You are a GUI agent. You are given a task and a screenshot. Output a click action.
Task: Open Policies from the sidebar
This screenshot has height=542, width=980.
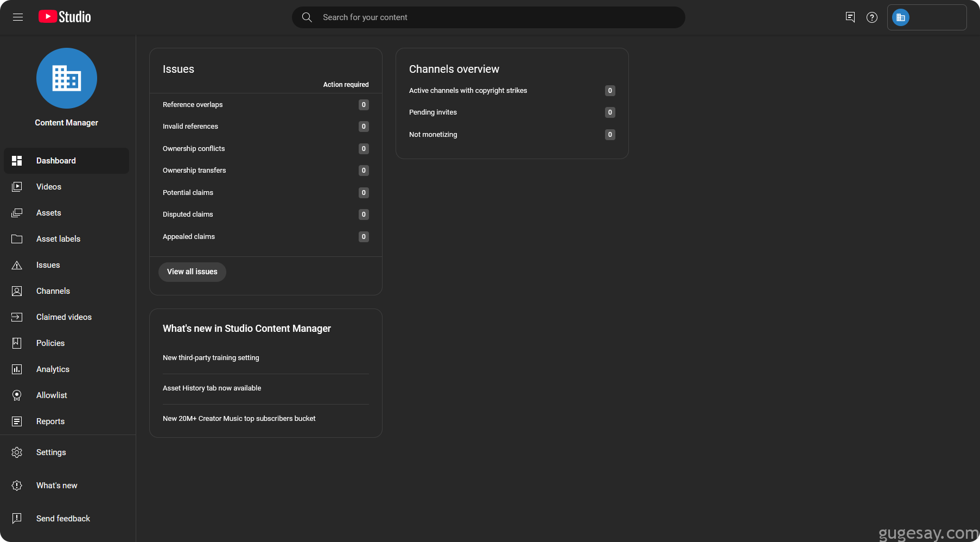pos(67,343)
